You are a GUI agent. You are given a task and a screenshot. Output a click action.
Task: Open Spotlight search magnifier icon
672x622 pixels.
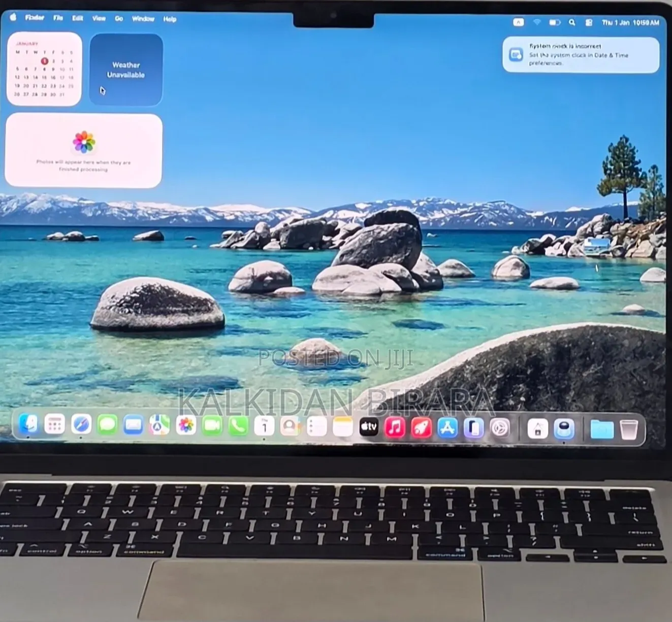(572, 22)
